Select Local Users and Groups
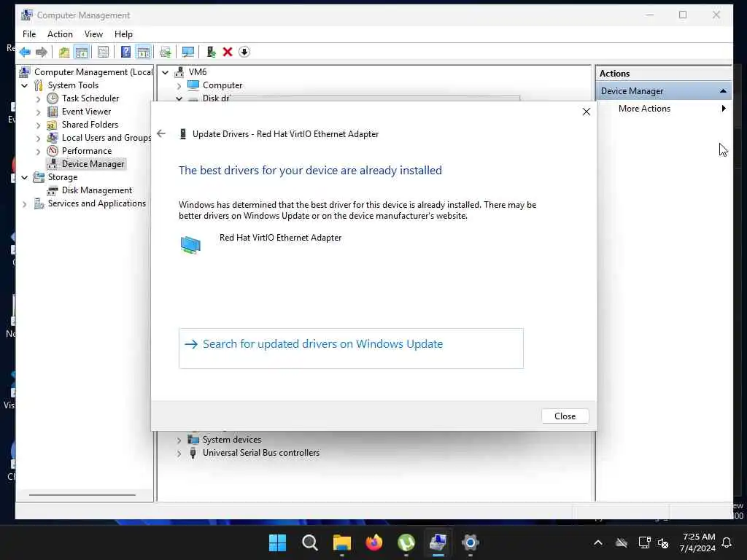This screenshot has width=747, height=560. pyautogui.click(x=107, y=138)
